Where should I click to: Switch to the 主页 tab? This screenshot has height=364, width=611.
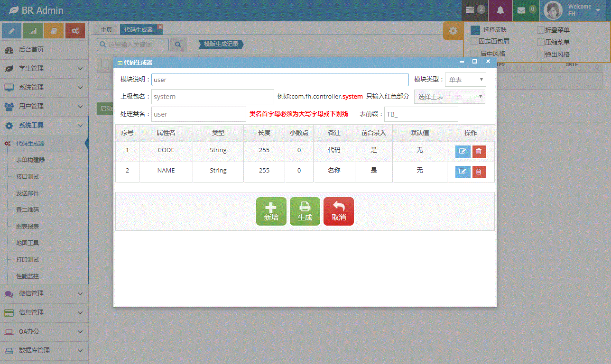pos(106,29)
